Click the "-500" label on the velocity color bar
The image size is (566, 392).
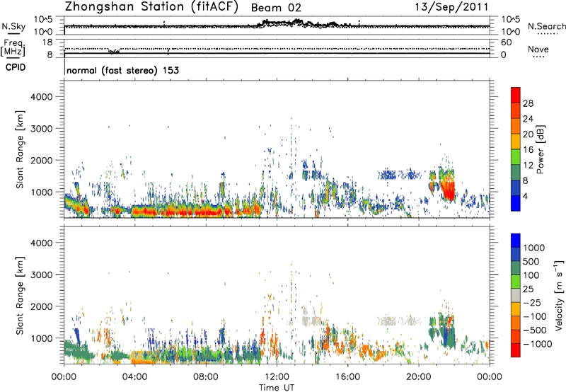point(535,330)
